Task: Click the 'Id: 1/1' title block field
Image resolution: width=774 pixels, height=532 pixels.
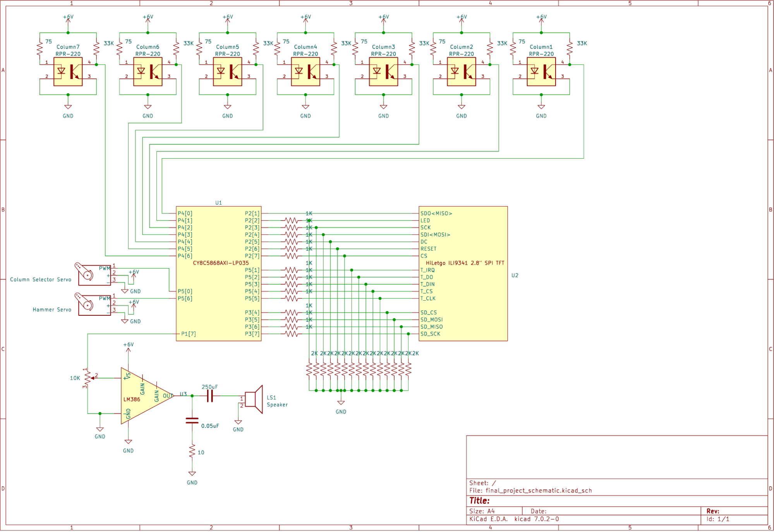Action: pos(718,519)
